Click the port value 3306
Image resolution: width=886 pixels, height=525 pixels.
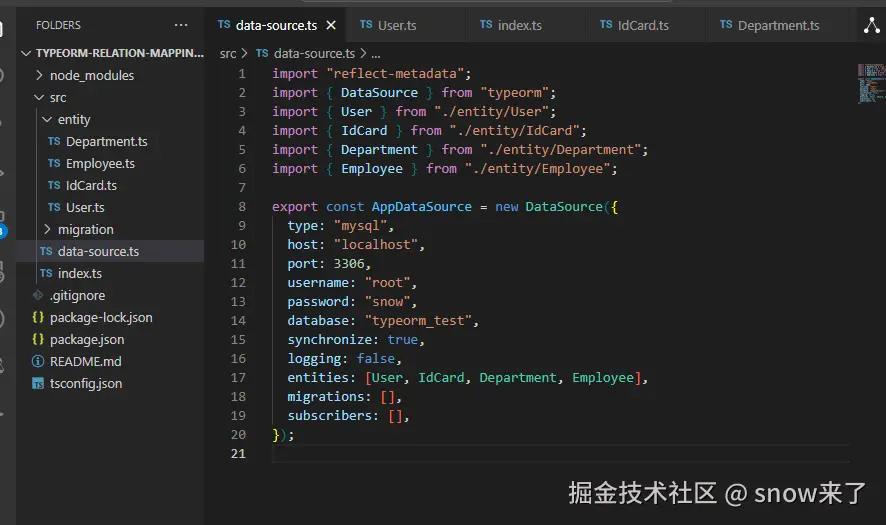349,264
